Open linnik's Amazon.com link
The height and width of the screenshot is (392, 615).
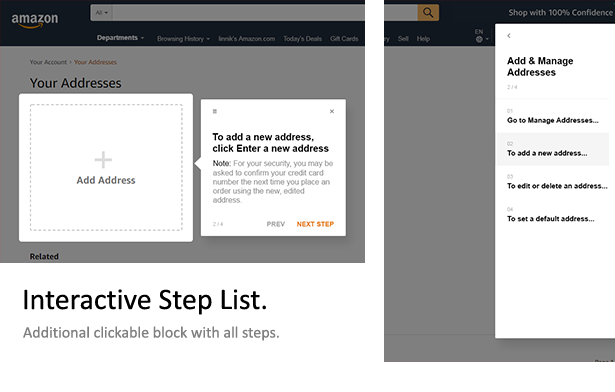(246, 39)
